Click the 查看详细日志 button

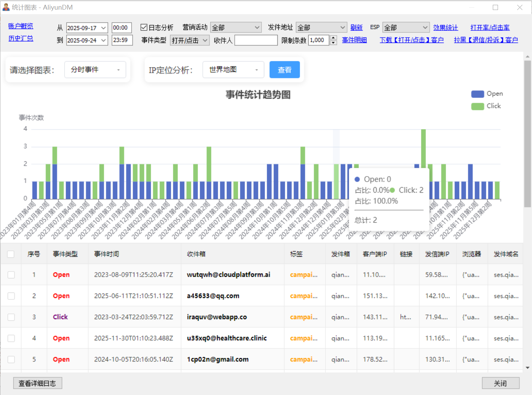pos(37,383)
